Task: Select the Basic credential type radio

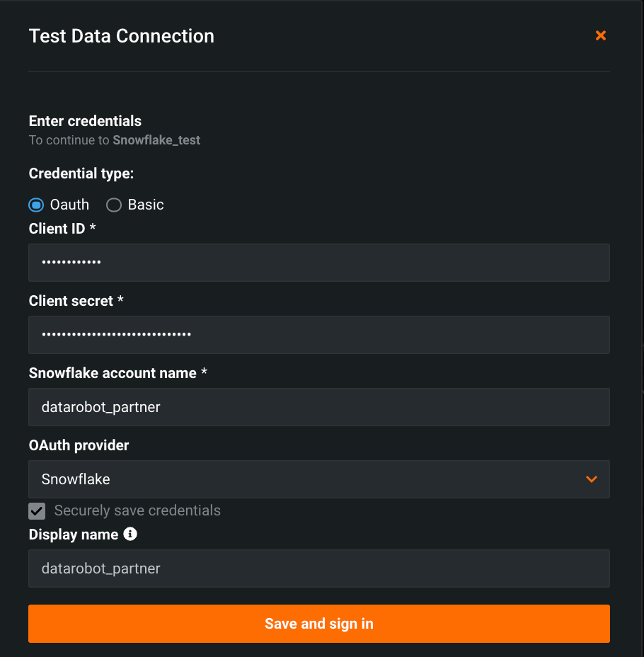Action: (113, 205)
